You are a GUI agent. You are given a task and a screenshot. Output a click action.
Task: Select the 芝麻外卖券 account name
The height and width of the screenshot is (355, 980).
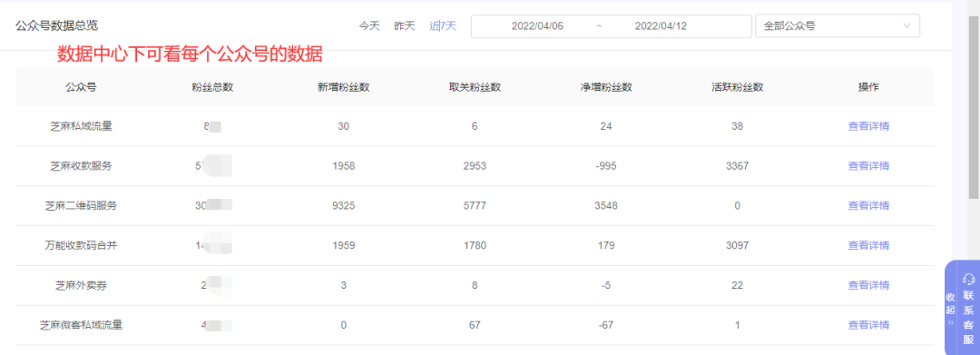coord(82,286)
